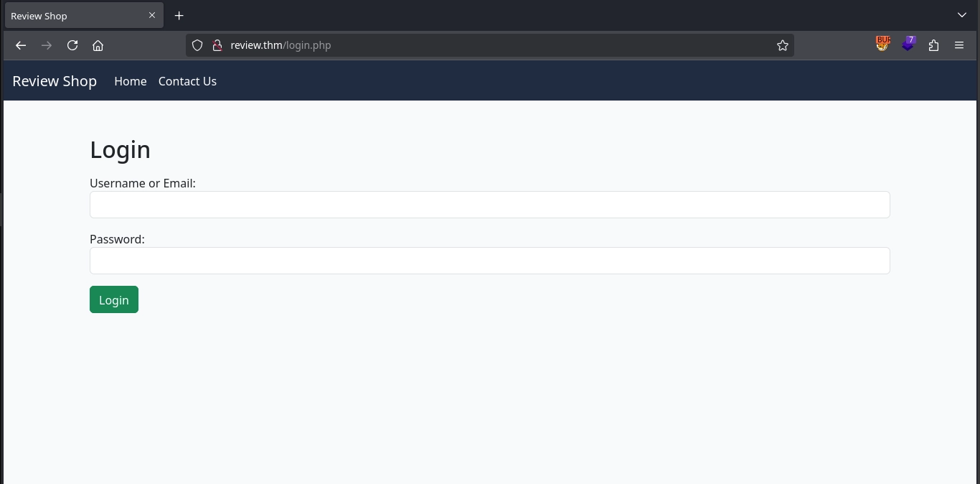Expand the list all tabs chevron
The width and height of the screenshot is (980, 484).
[x=962, y=15]
